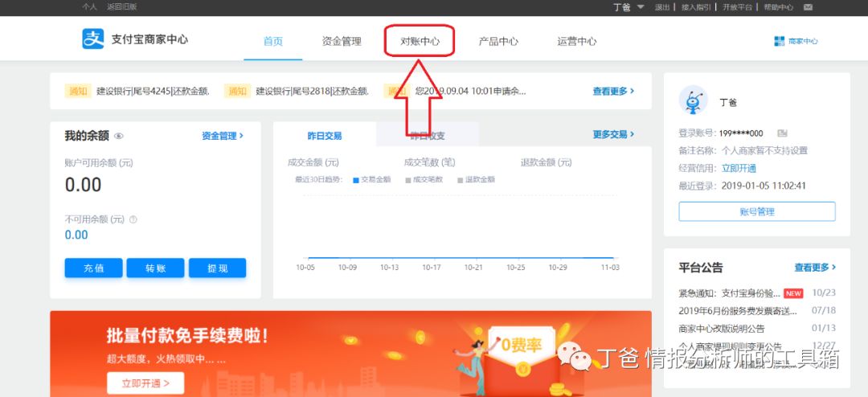This screenshot has height=397, width=868.
Task: Open the 资金管理 menu
Action: coord(342,42)
